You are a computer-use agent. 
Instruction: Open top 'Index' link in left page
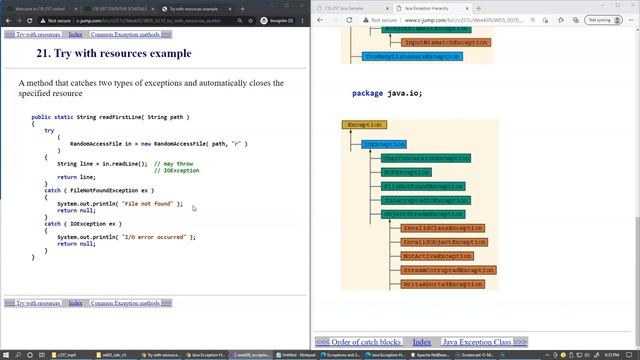[x=75, y=35]
